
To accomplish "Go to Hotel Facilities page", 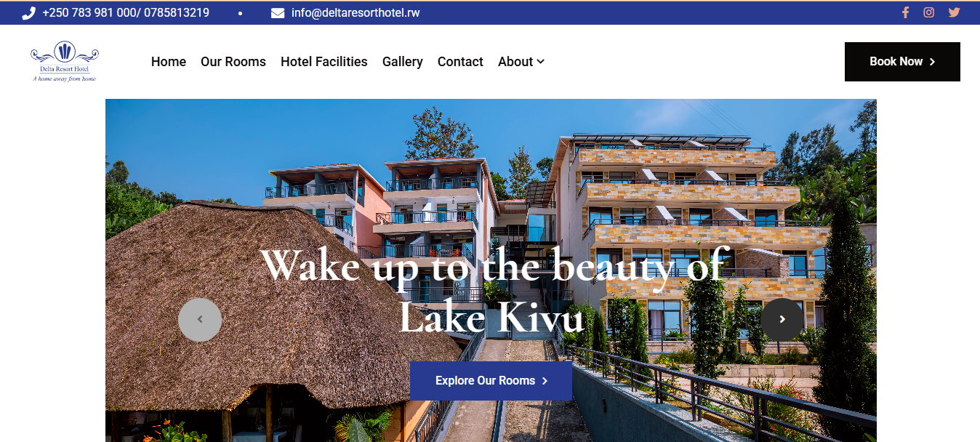I will click(x=324, y=62).
